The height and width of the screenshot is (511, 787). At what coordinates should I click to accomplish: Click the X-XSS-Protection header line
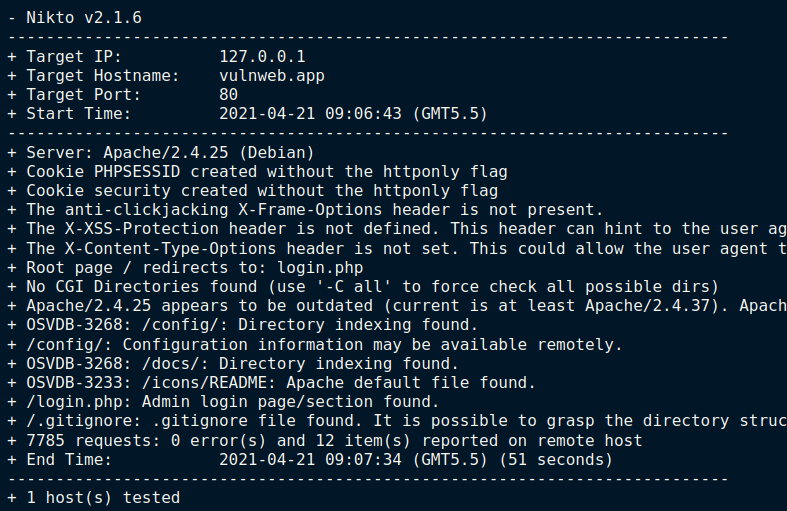[398, 229]
